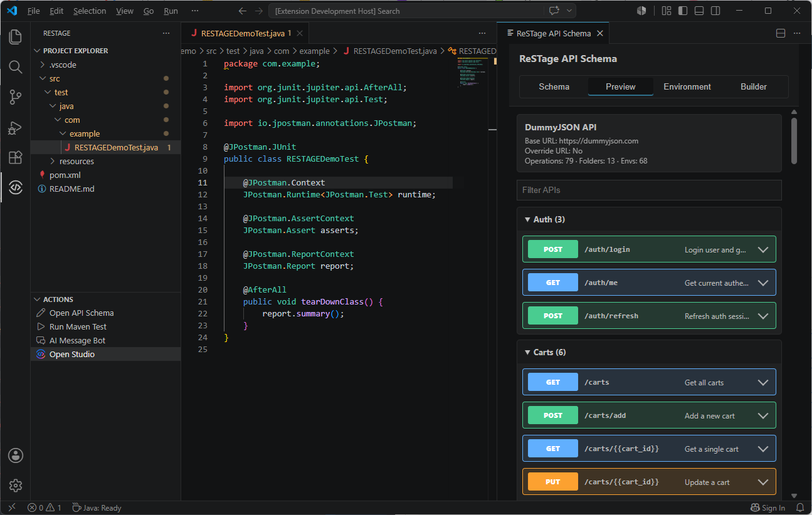Click Sign In in the status bar
The image size is (812, 515).
(768, 507)
